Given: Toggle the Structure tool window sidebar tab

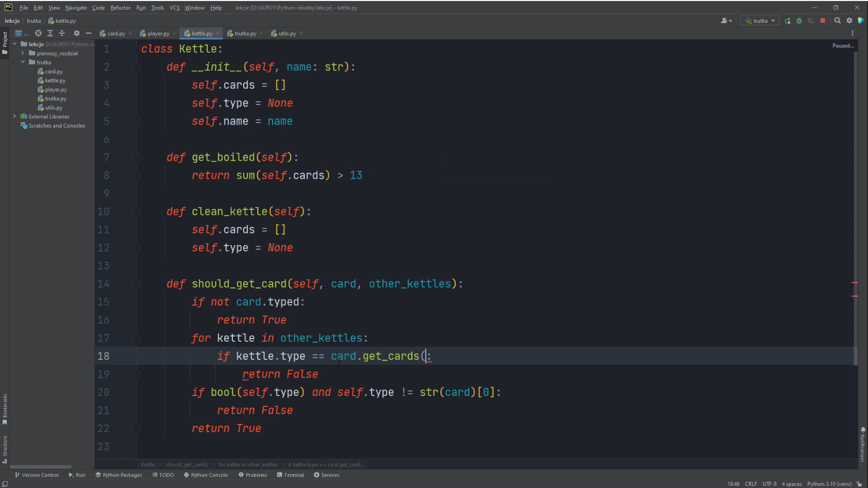Looking at the screenshot, I should click(x=5, y=449).
